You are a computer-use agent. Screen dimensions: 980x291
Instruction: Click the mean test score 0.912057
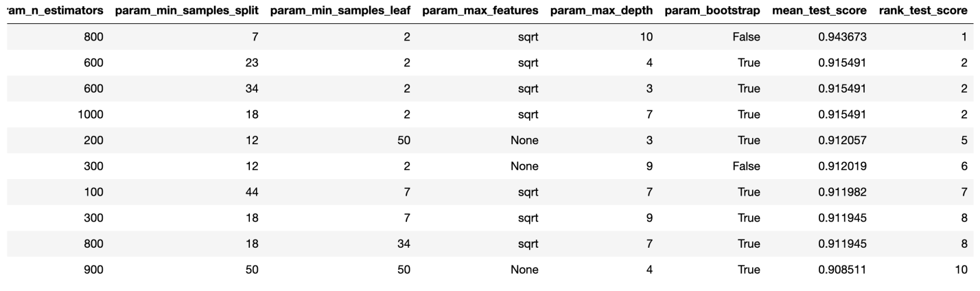(x=843, y=141)
